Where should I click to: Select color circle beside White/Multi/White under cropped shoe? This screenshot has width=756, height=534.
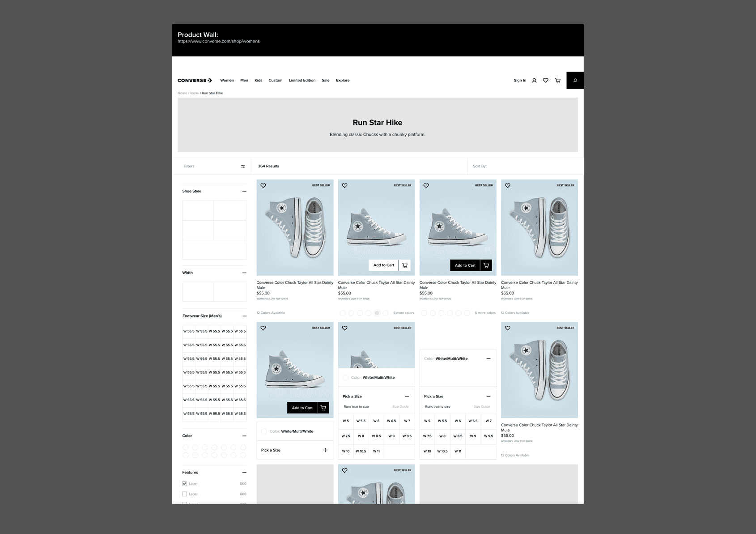[x=345, y=378]
